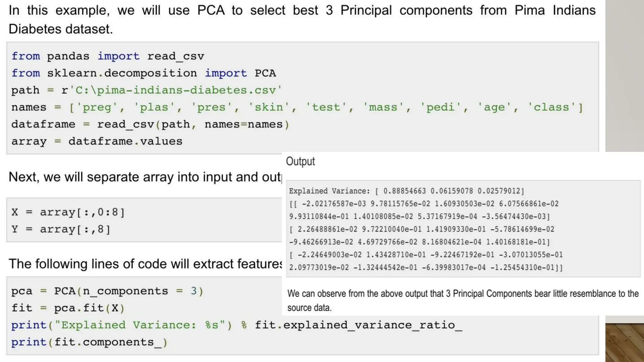The width and height of the screenshot is (644, 362).
Task: Click the print(fit.components_) line
Action: 90,342
